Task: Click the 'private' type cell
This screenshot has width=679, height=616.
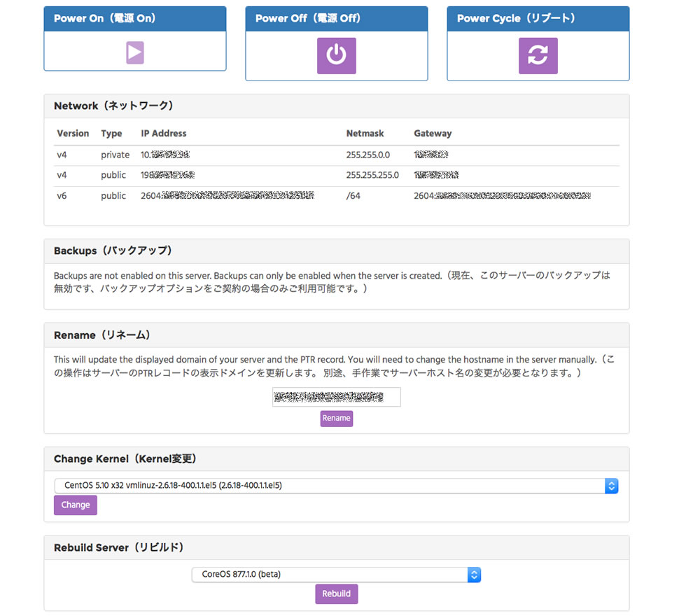Action: coord(115,155)
